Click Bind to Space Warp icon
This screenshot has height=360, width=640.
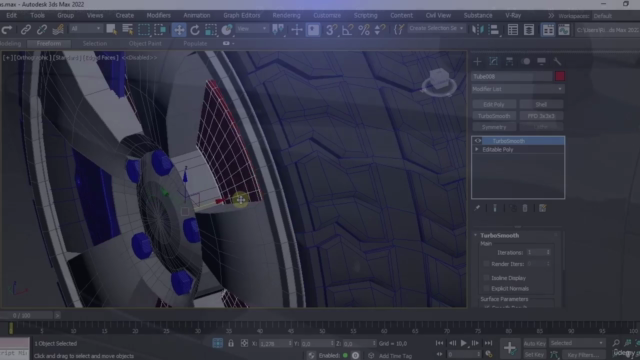(x=58, y=29)
